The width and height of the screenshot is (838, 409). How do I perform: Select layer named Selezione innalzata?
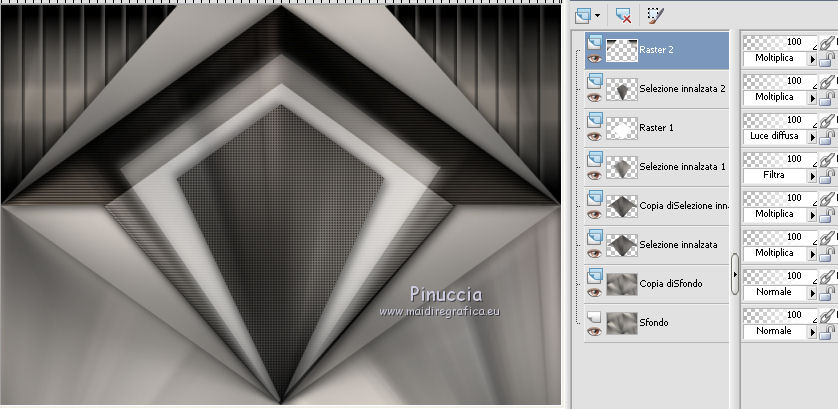point(678,245)
